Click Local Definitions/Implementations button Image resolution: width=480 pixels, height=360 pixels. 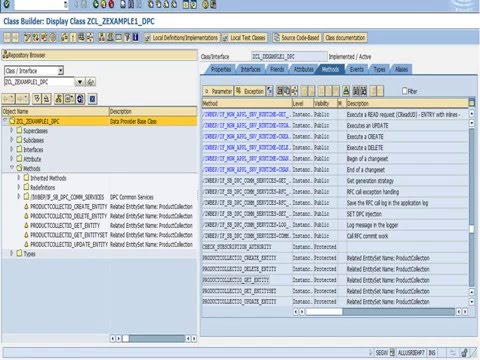click(182, 38)
